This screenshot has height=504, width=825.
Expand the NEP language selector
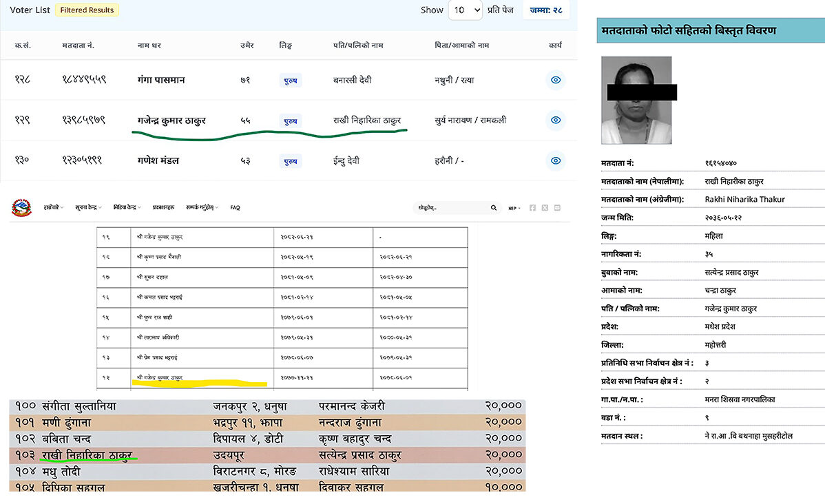(514, 207)
